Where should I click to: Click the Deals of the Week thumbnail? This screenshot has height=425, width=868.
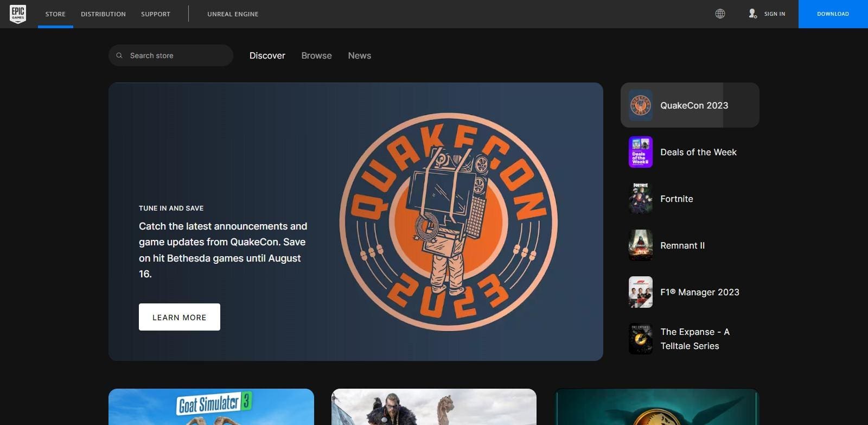tap(641, 152)
